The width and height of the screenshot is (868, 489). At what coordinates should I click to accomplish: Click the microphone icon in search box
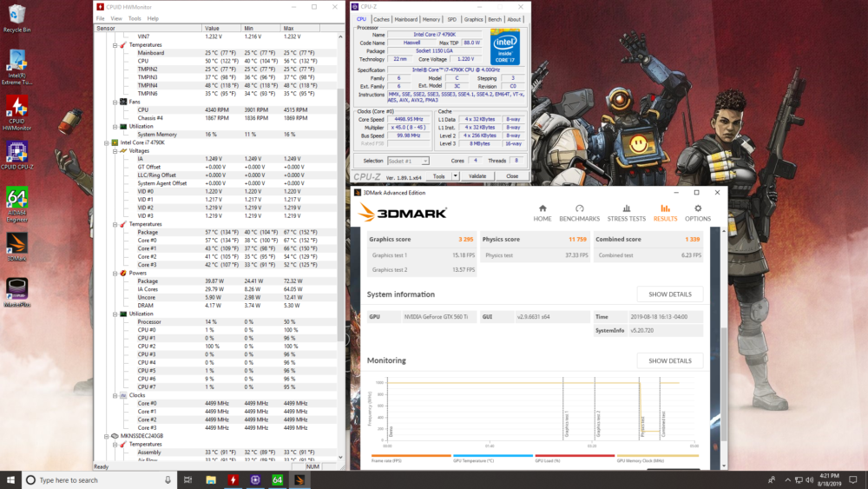coord(168,480)
